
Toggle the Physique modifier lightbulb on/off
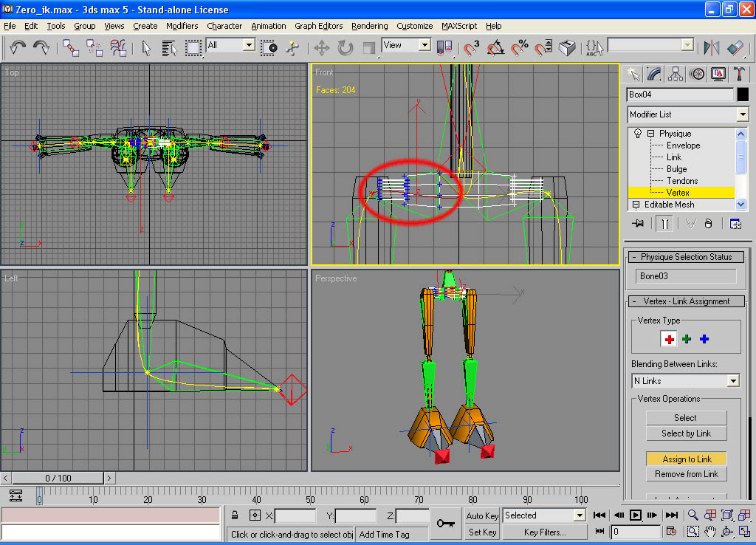636,134
